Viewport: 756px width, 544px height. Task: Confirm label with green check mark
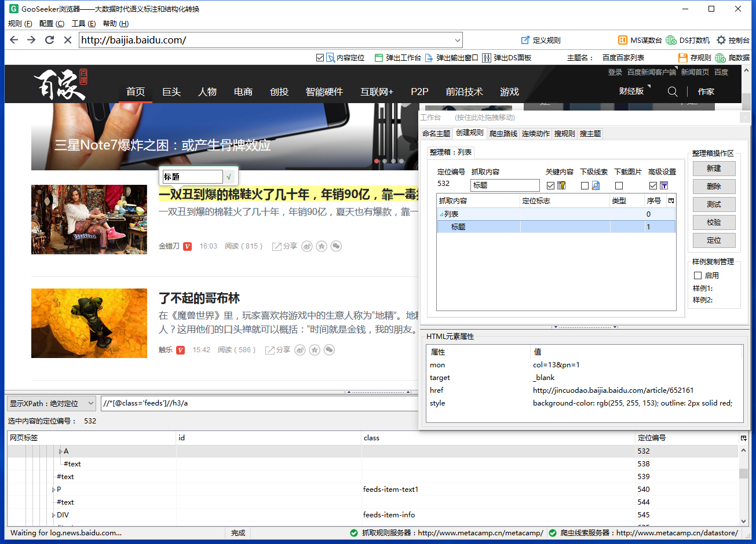point(229,177)
